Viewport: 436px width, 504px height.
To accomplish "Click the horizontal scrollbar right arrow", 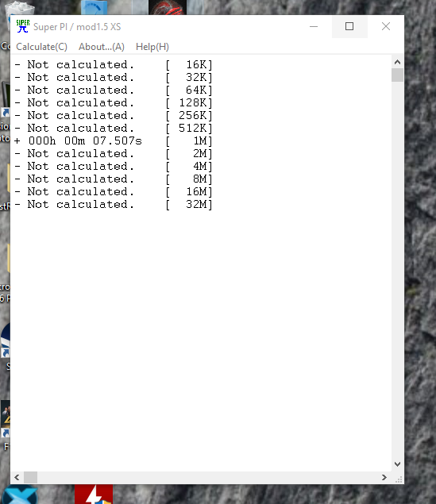I will (384, 477).
